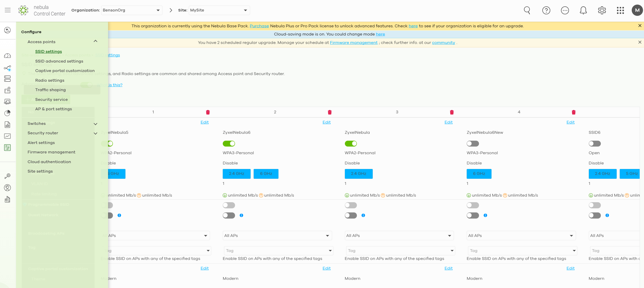Open Firmware management in Configure menu
Screen dimensions: 644x288
click(51, 152)
